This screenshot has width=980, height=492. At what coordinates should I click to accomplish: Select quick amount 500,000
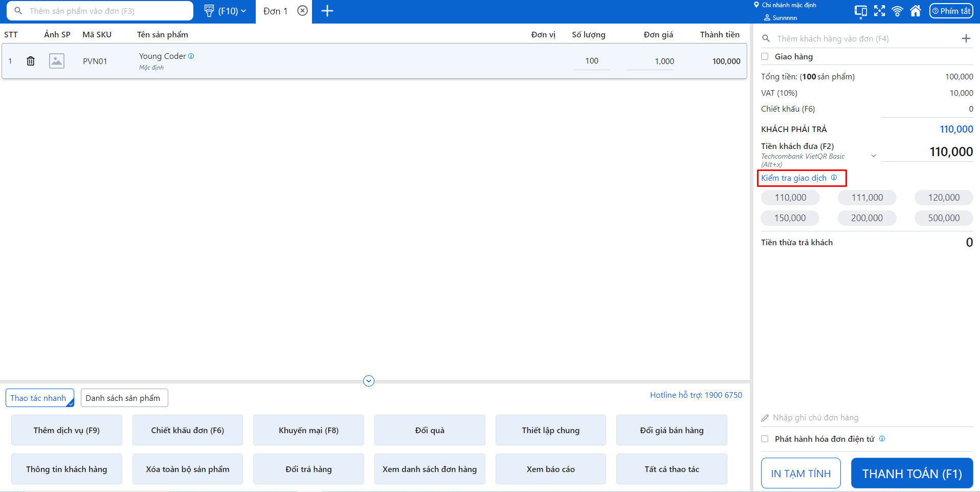tap(944, 218)
